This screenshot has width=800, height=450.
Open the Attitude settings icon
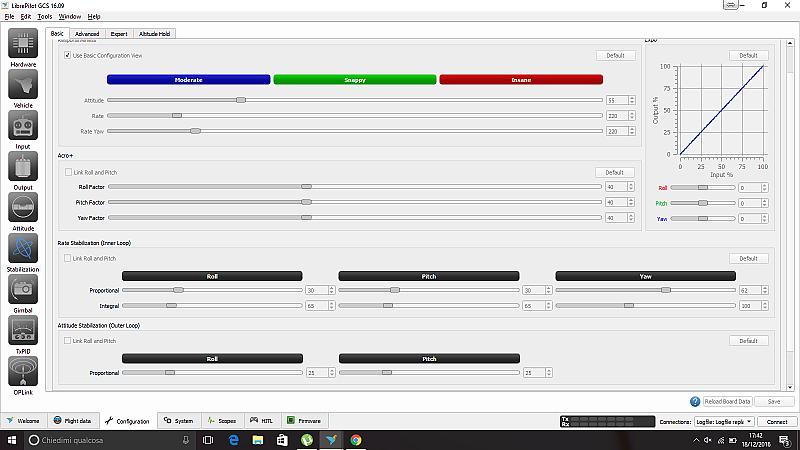tap(23, 211)
